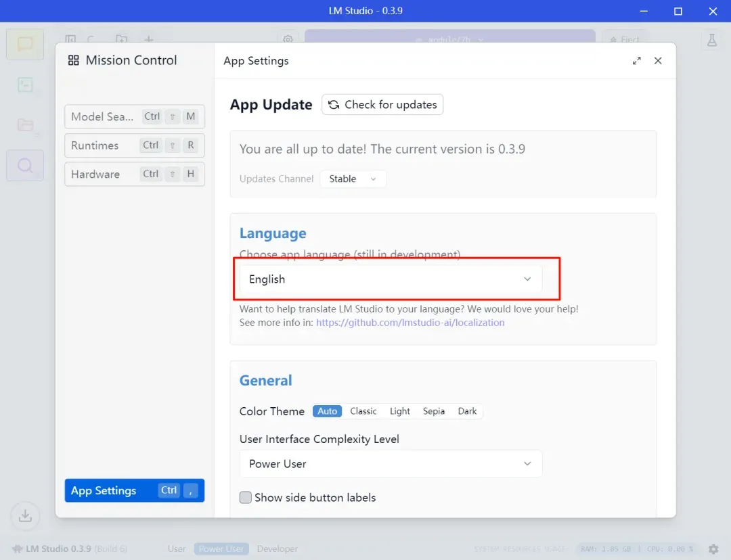Image resolution: width=731 pixels, height=560 pixels.
Task: Open settings gear in status bar
Action: pyautogui.click(x=713, y=549)
